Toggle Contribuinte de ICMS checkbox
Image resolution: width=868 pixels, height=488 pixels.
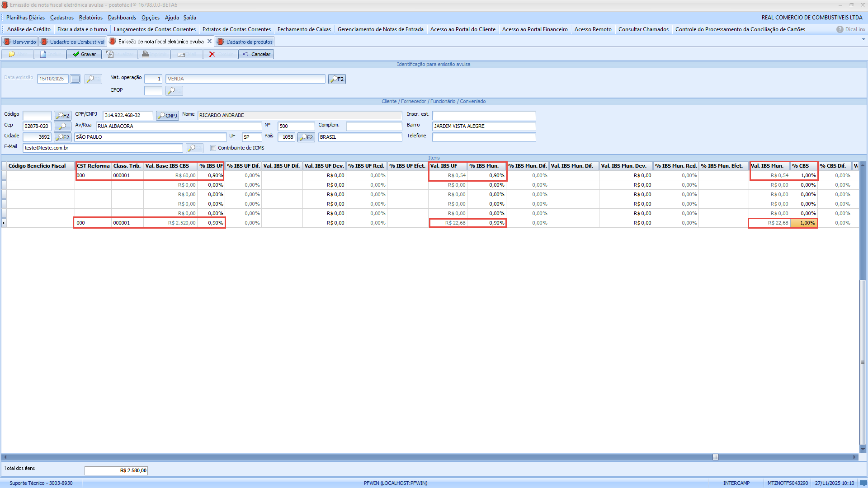[213, 148]
